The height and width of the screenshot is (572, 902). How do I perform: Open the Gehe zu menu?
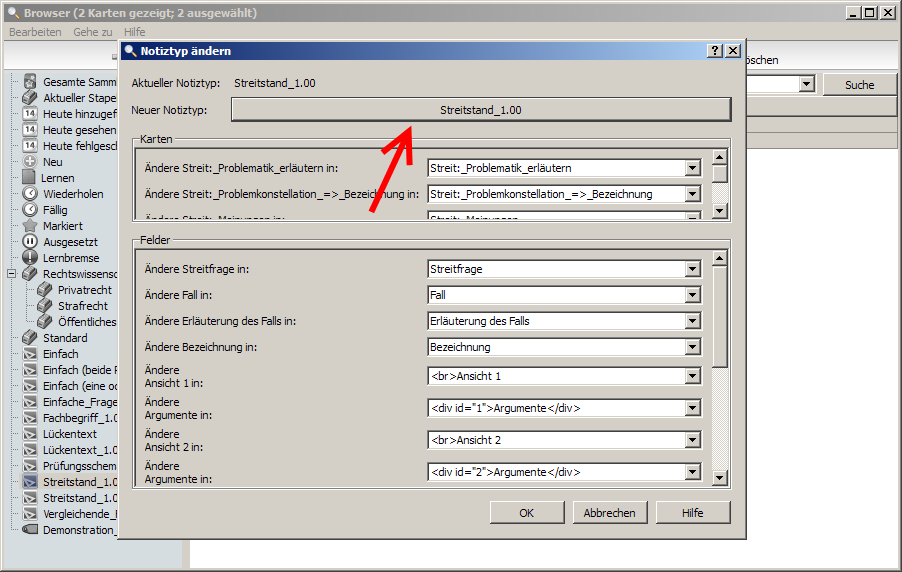(x=92, y=32)
